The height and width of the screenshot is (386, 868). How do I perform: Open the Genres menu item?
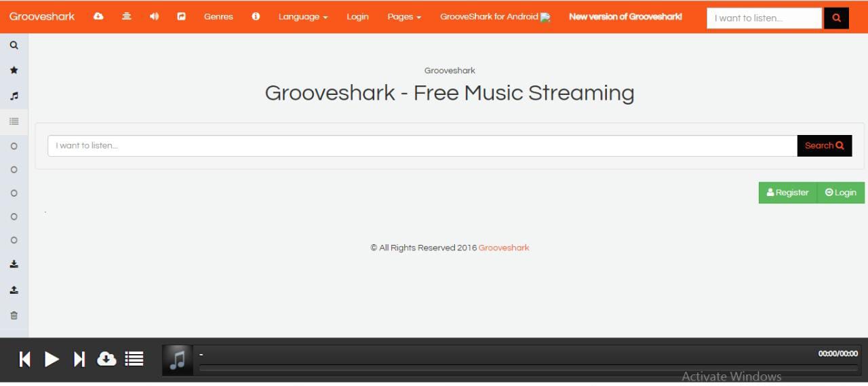click(218, 16)
